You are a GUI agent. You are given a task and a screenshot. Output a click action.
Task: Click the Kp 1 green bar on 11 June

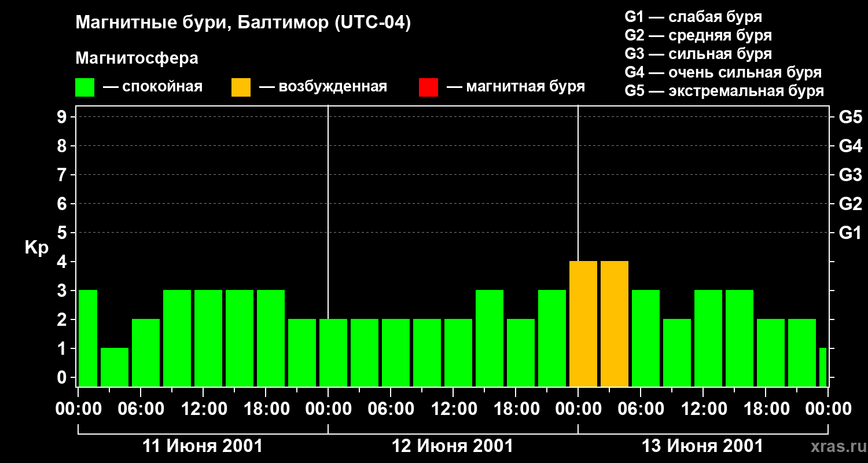pyautogui.click(x=115, y=367)
